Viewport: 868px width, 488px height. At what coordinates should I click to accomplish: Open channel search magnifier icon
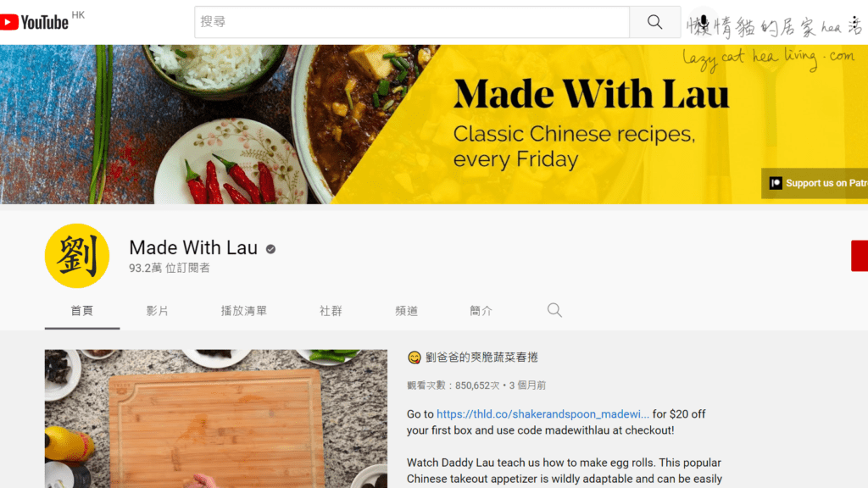click(554, 310)
